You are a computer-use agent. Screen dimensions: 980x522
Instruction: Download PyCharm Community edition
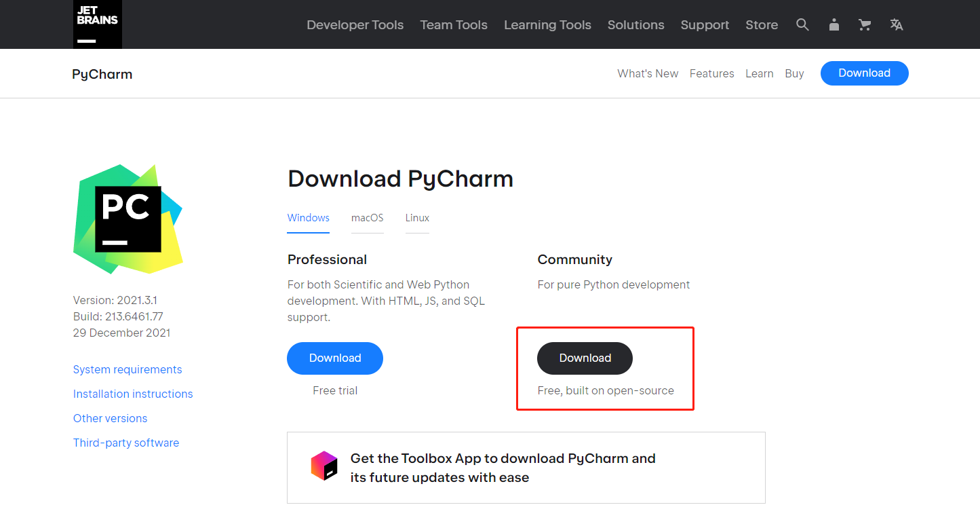[x=585, y=358]
